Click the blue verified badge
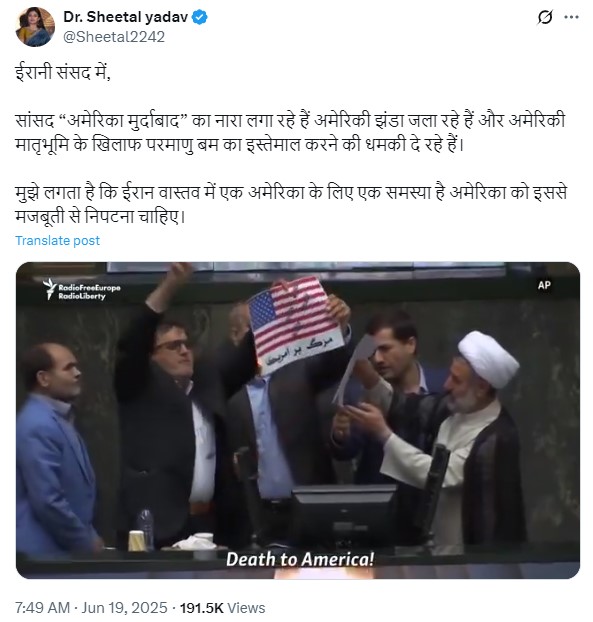 pos(200,17)
